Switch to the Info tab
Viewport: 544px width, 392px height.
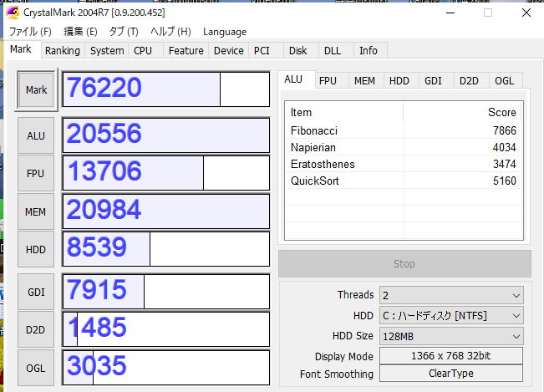pos(369,51)
